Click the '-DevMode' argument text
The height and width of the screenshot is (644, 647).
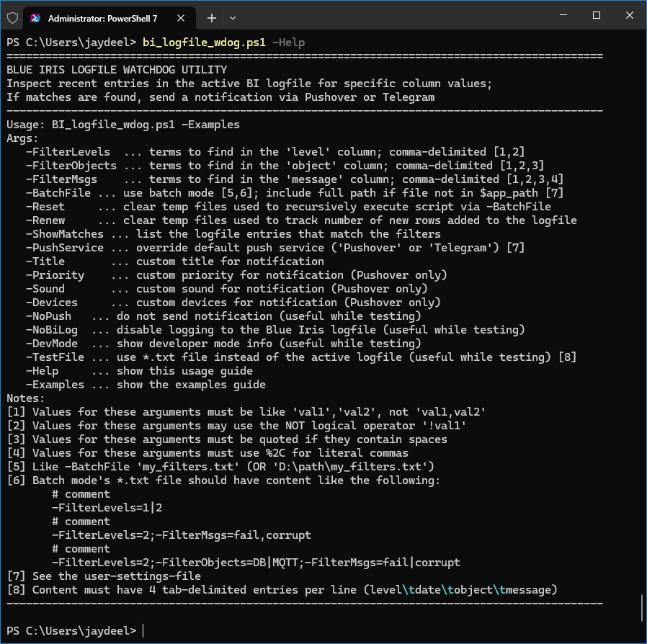tap(52, 343)
